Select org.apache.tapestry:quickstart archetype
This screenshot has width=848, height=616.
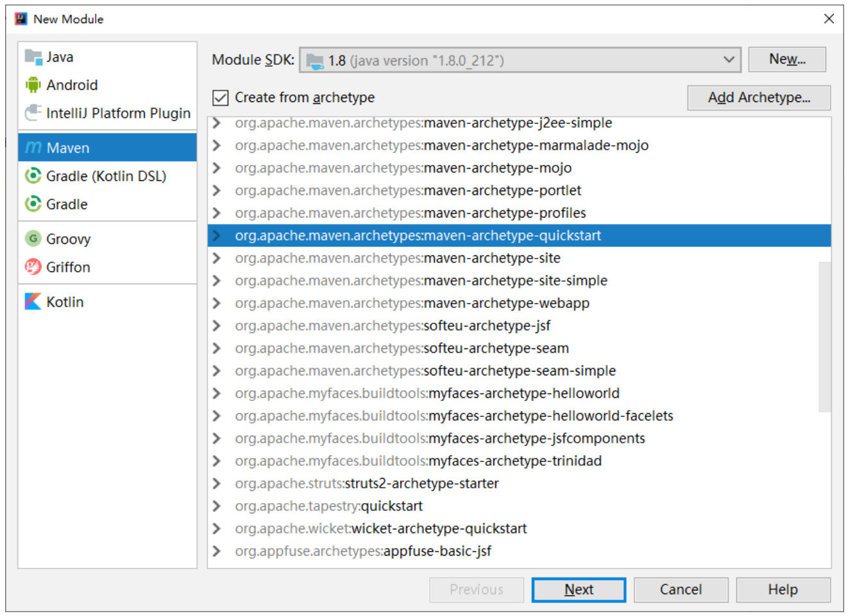[519, 506]
